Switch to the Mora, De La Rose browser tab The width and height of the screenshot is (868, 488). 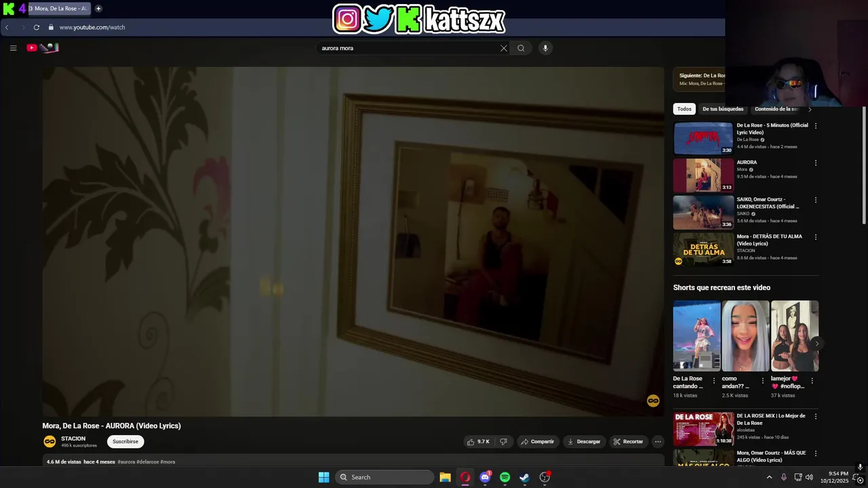[x=60, y=9]
